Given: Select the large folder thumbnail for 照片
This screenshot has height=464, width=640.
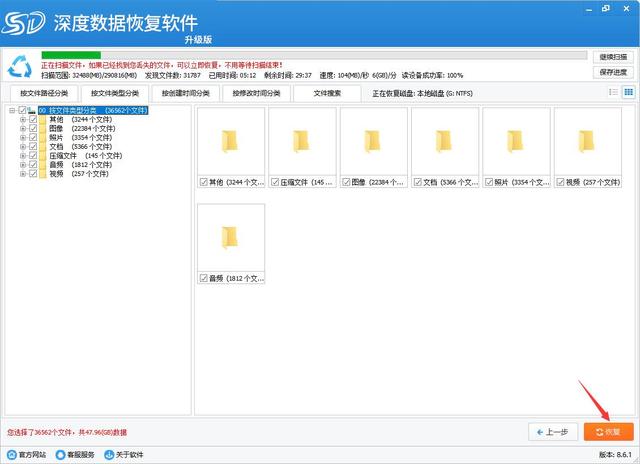Looking at the screenshot, I should pyautogui.click(x=517, y=141).
